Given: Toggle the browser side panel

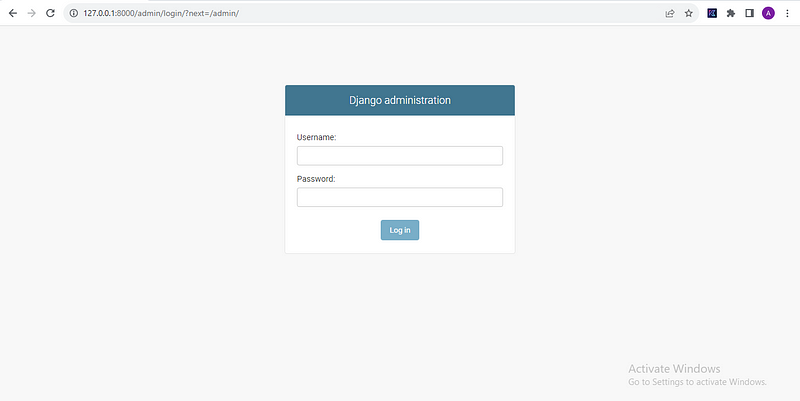Looking at the screenshot, I should click(749, 13).
